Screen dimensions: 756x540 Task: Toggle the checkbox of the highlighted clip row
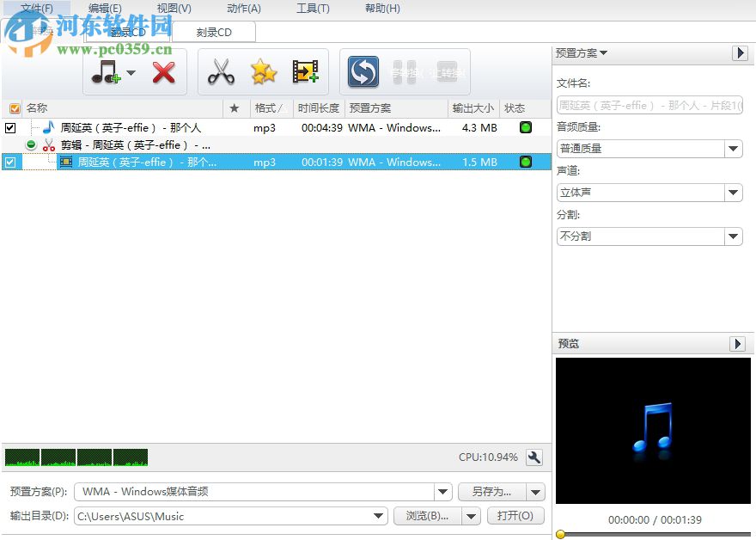[x=10, y=162]
